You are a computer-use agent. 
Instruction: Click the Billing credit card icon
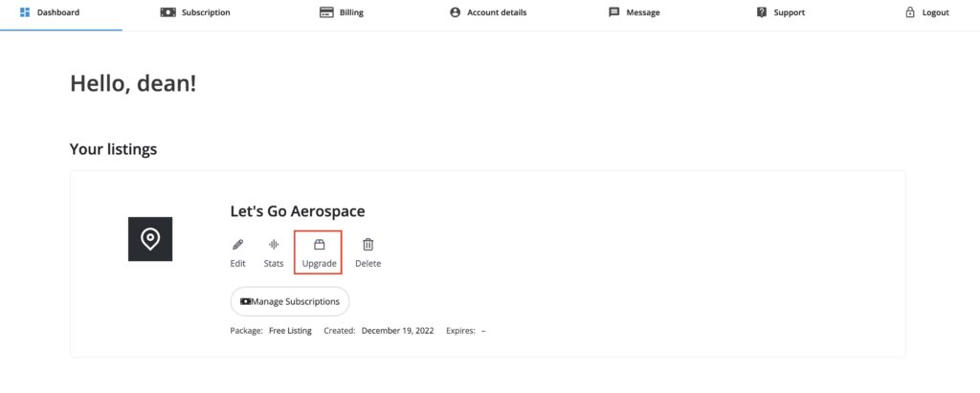click(x=326, y=12)
